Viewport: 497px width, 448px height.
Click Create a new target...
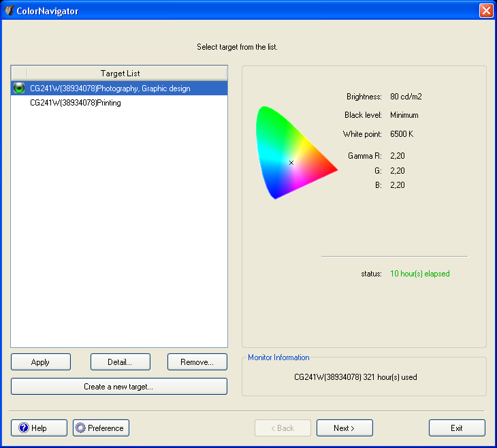[118, 387]
